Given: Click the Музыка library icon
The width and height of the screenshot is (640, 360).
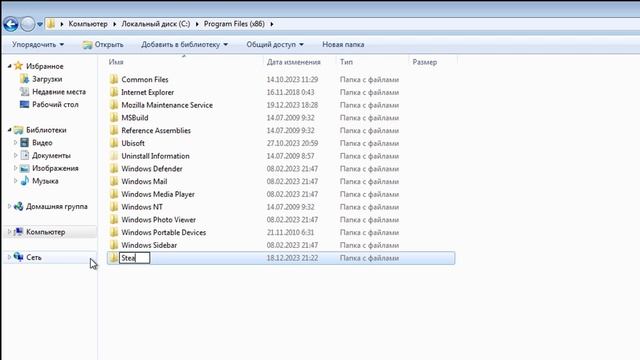Looking at the screenshot, I should pyautogui.click(x=24, y=180).
